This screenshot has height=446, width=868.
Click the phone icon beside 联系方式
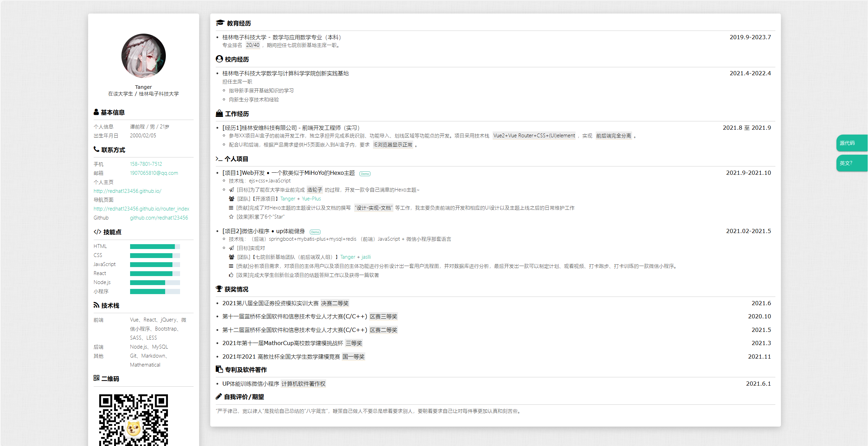[96, 149]
